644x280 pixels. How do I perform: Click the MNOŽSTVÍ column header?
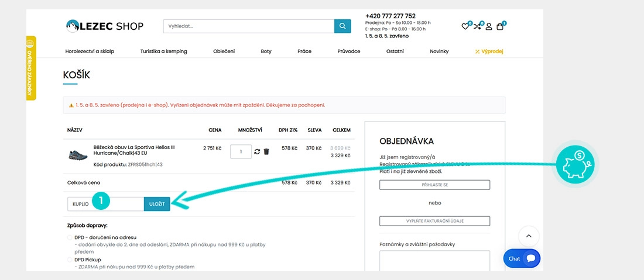point(250,130)
